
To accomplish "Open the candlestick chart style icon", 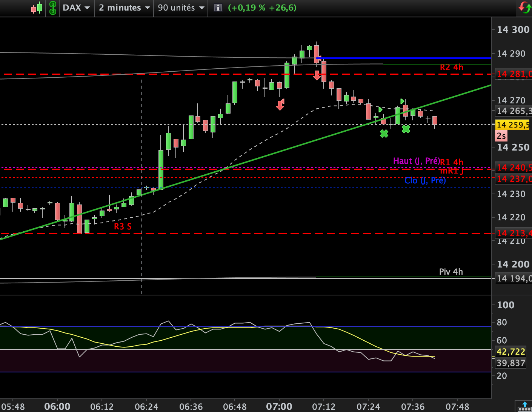I will (37, 8).
